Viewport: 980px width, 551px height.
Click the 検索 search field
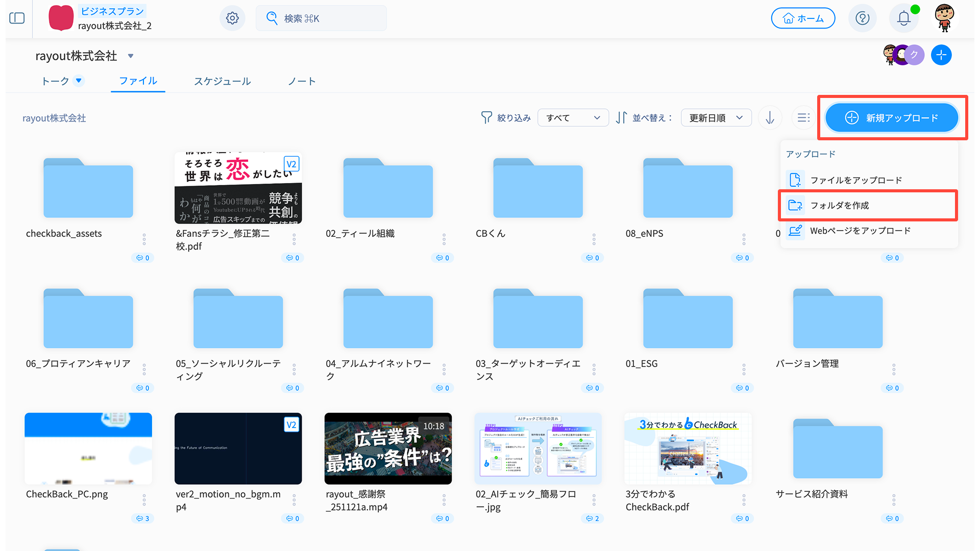[x=321, y=18]
